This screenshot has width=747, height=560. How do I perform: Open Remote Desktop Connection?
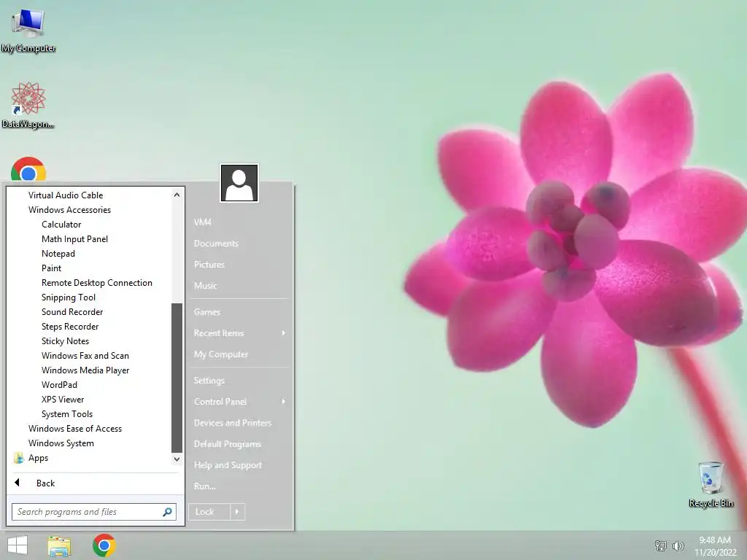tap(97, 283)
